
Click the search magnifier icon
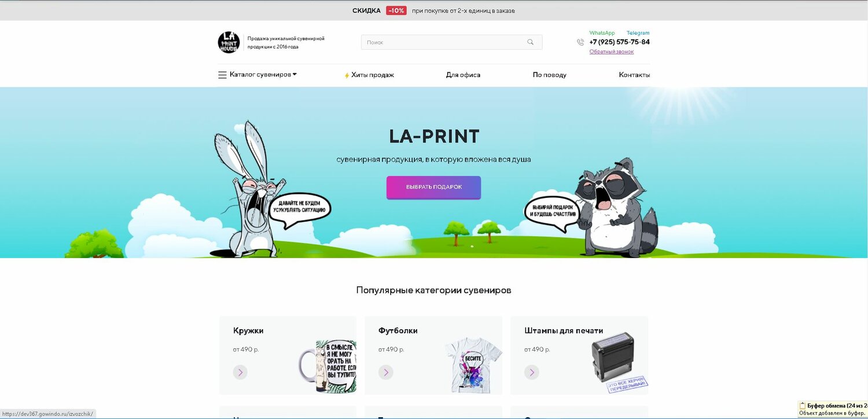pos(530,42)
